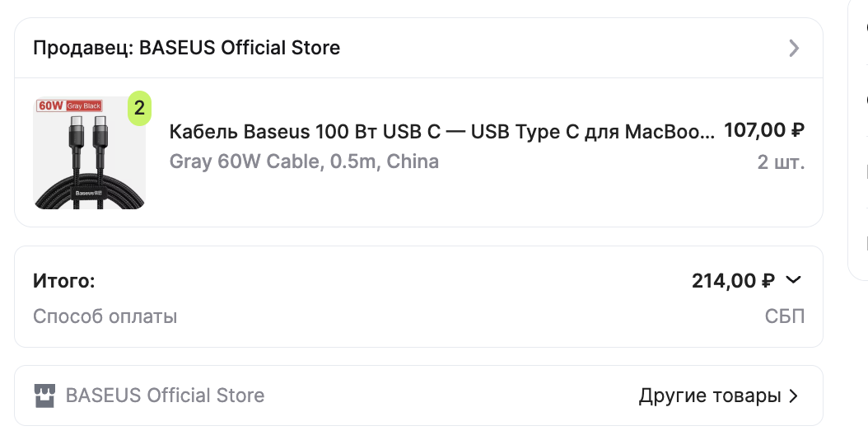Click the Другие товары link
Screen dimensions: 868x440
[x=709, y=396]
